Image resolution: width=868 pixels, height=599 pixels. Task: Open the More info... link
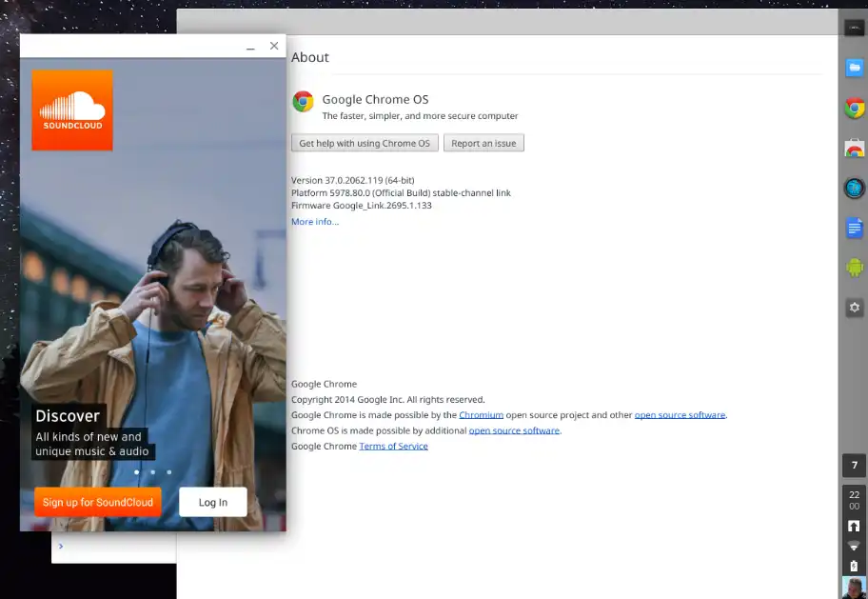point(315,222)
